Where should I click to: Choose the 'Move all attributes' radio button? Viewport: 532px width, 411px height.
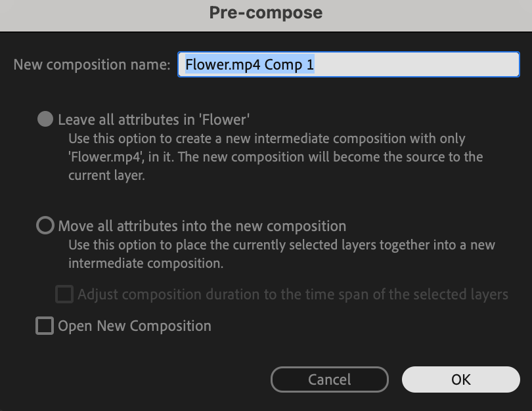tap(45, 227)
